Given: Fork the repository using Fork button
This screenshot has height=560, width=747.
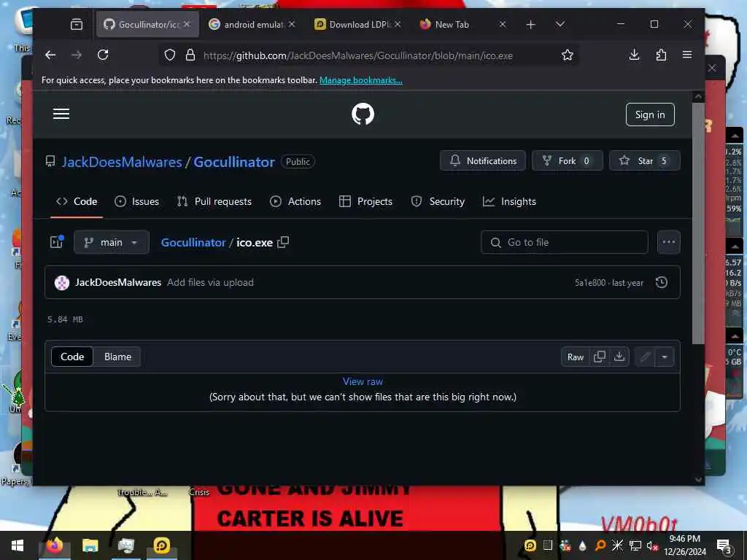Looking at the screenshot, I should click(x=567, y=161).
